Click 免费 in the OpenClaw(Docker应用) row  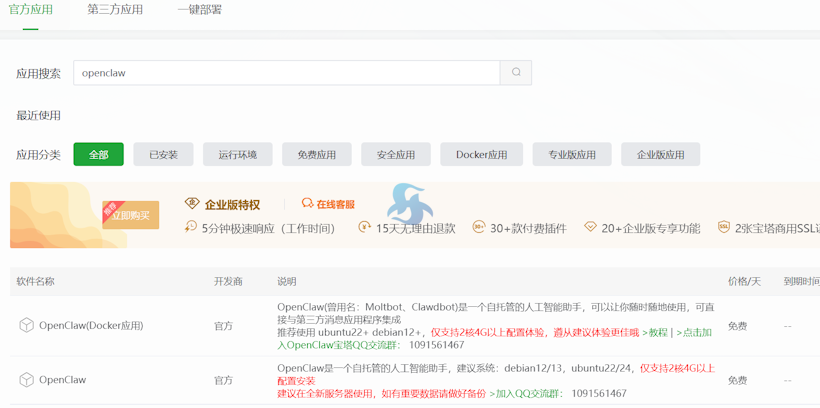(x=737, y=326)
